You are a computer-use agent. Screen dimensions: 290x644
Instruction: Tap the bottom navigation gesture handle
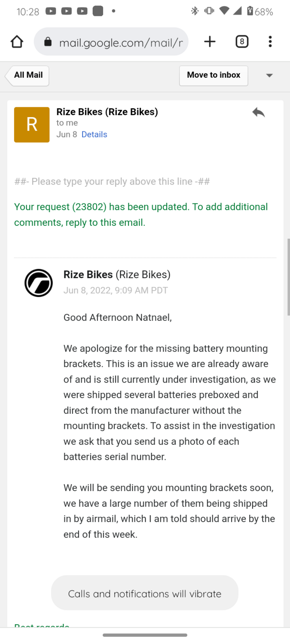tap(145, 635)
